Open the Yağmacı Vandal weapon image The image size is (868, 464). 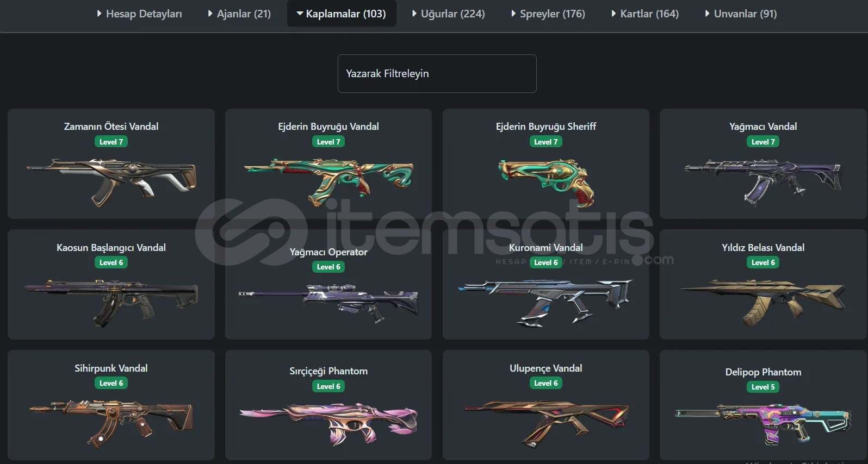click(763, 183)
